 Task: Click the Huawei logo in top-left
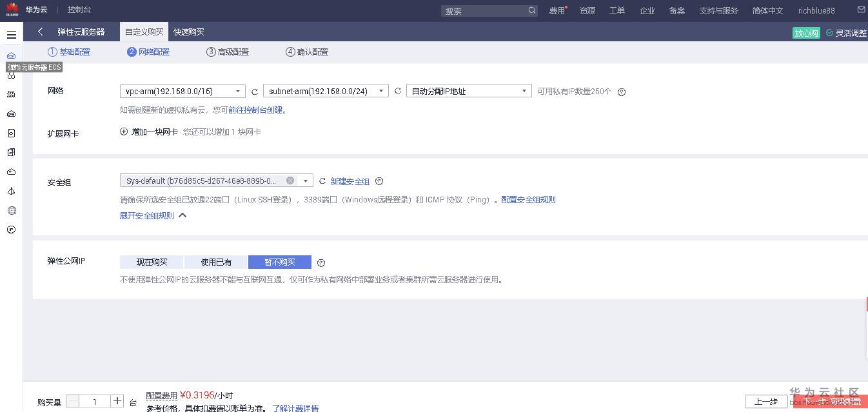(x=12, y=10)
